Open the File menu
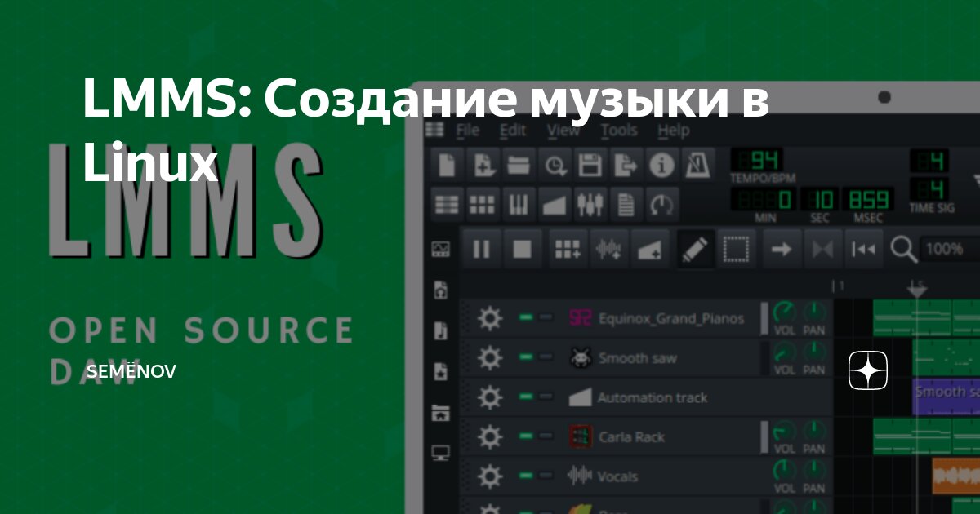Viewport: 980px width, 514px height. pos(467,130)
